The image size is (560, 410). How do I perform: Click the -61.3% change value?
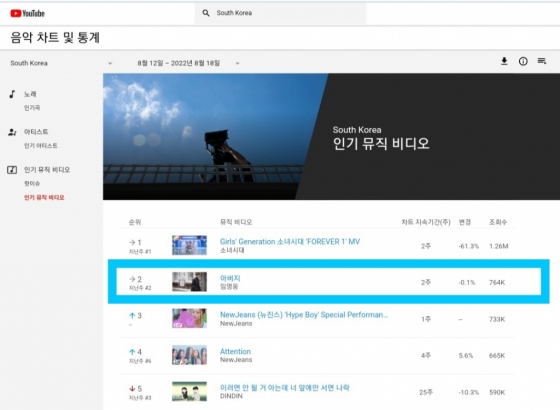pyautogui.click(x=469, y=246)
